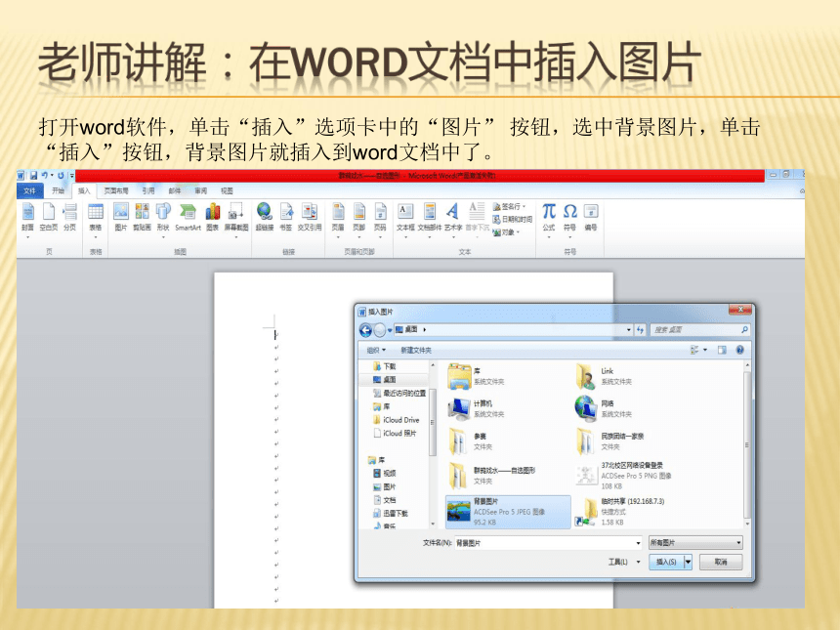Refresh the 桌面 folder location
Image resolution: width=840 pixels, height=630 pixels.
click(x=640, y=330)
